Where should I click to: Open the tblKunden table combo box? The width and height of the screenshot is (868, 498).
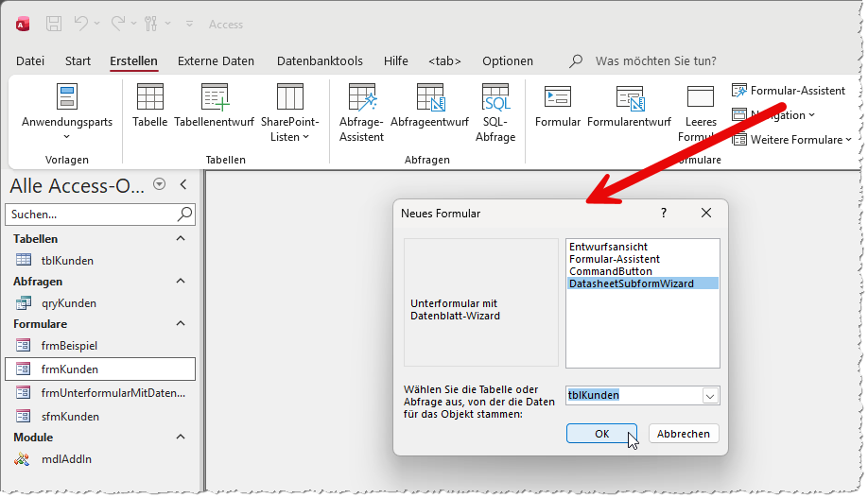tap(710, 396)
